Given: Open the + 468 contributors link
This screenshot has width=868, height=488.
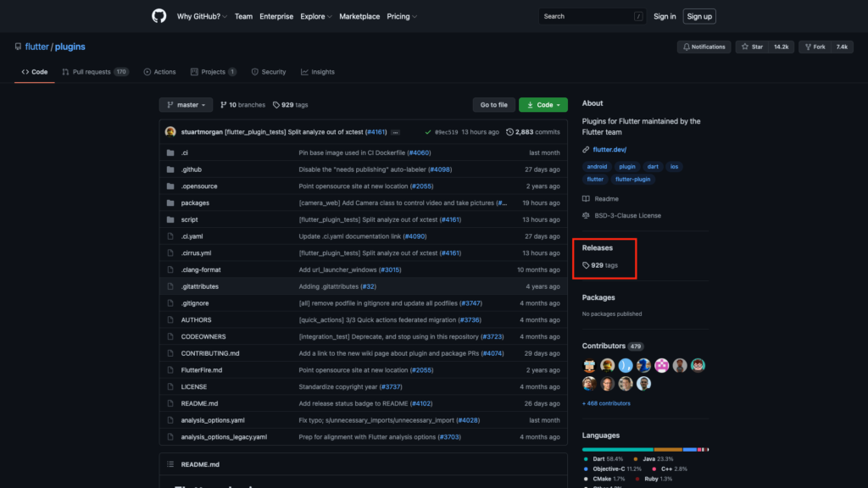Looking at the screenshot, I should coord(606,403).
